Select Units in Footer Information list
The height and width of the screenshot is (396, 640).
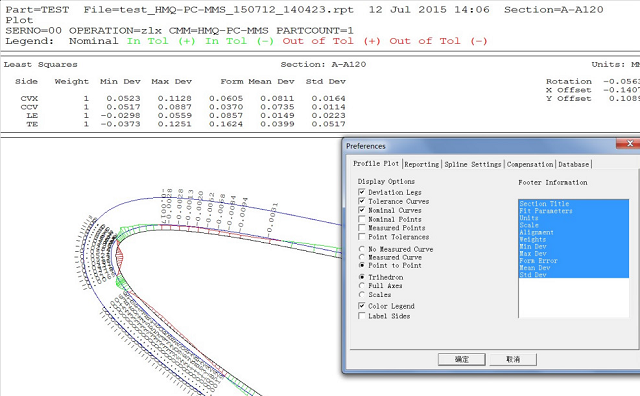(x=573, y=218)
